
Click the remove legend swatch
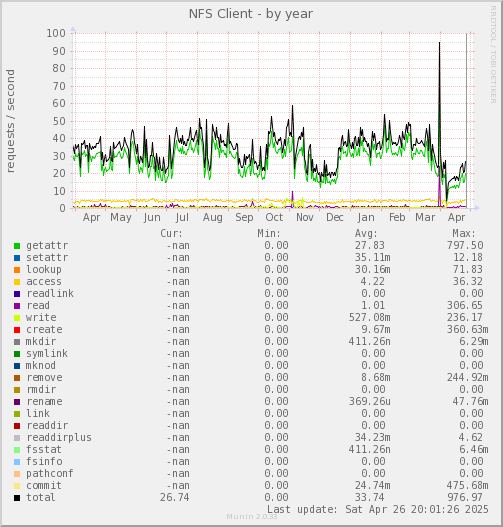pos(17,378)
